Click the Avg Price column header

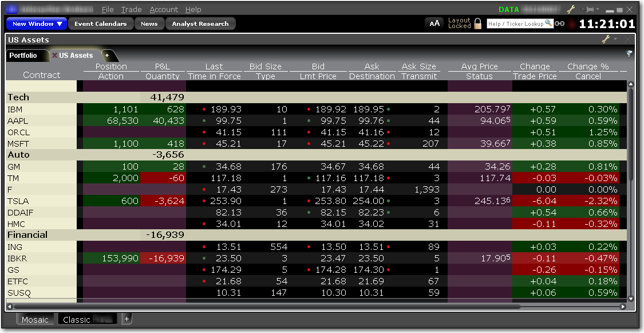tap(479, 66)
